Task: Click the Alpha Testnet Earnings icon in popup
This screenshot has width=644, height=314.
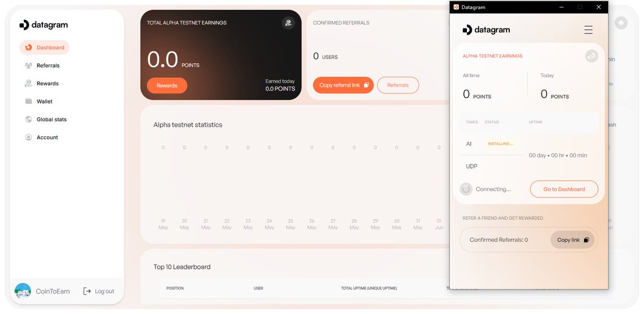Action: tap(591, 55)
